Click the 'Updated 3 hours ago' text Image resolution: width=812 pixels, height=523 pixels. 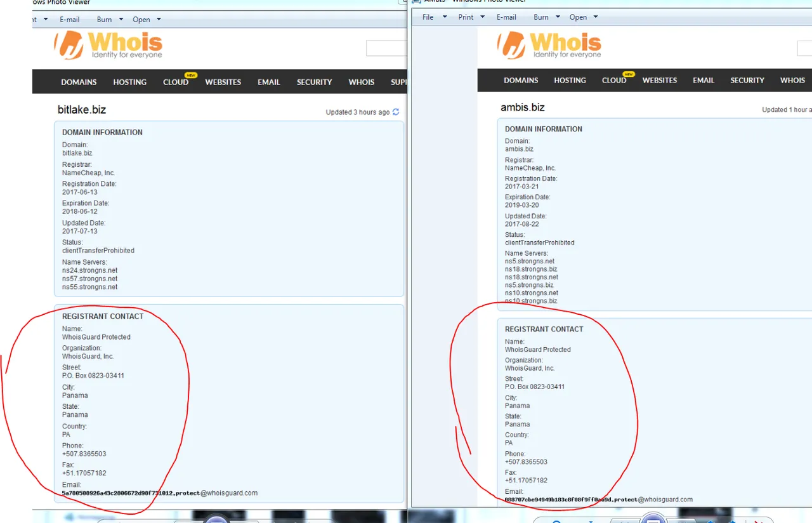pyautogui.click(x=358, y=112)
